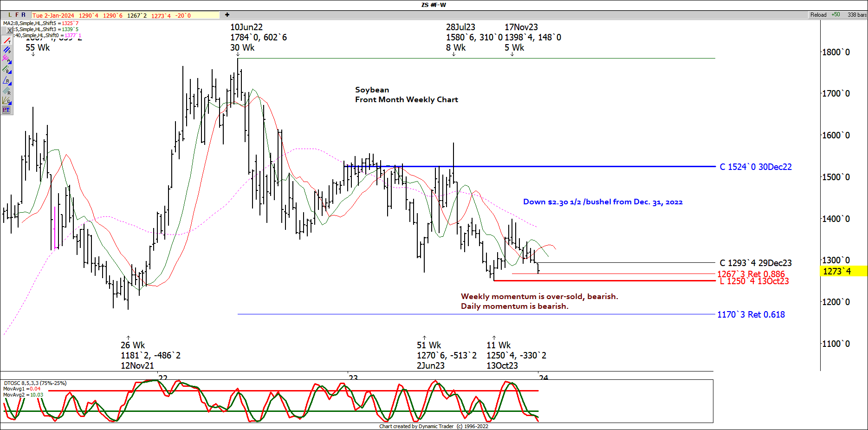
Task: Click the 1500`0 price axis label
Action: click(x=836, y=177)
